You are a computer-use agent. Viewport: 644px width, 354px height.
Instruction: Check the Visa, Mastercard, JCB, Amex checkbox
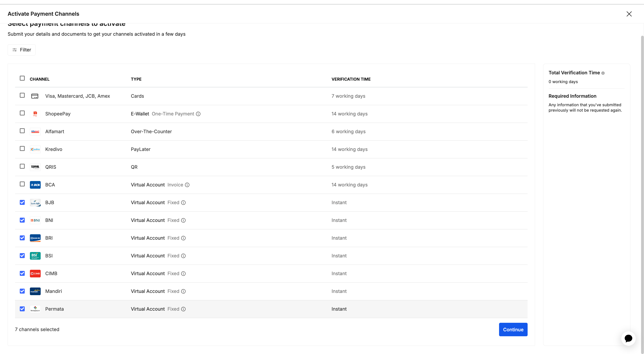click(22, 95)
